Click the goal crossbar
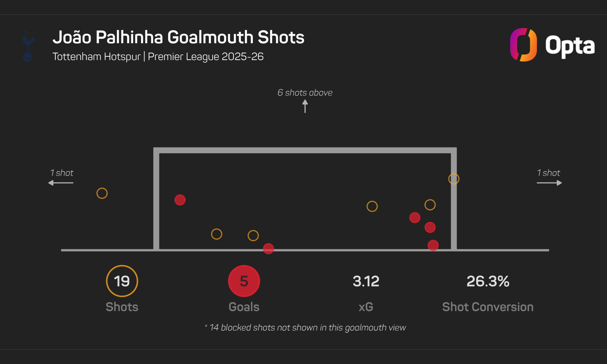Image resolution: width=607 pixels, height=364 pixels. pyautogui.click(x=305, y=150)
